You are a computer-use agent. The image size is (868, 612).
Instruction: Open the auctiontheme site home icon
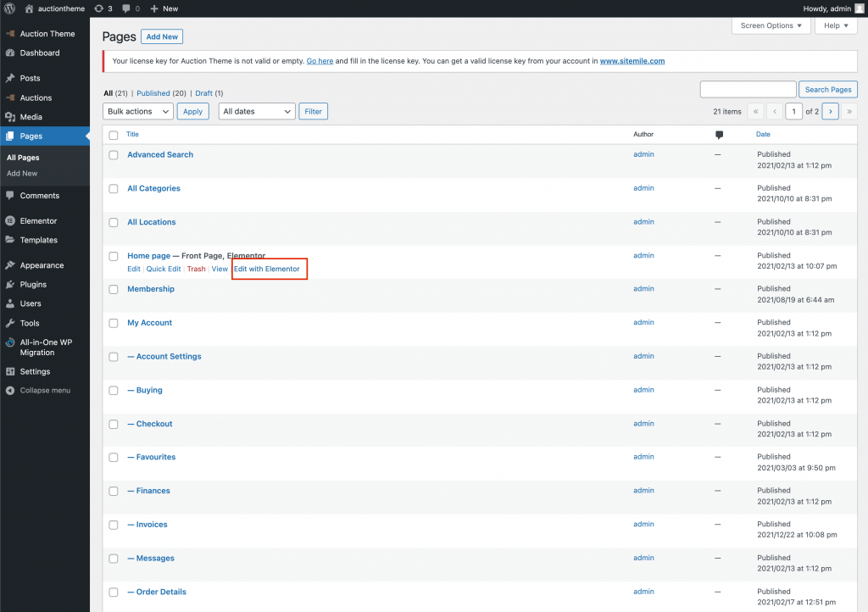click(29, 8)
